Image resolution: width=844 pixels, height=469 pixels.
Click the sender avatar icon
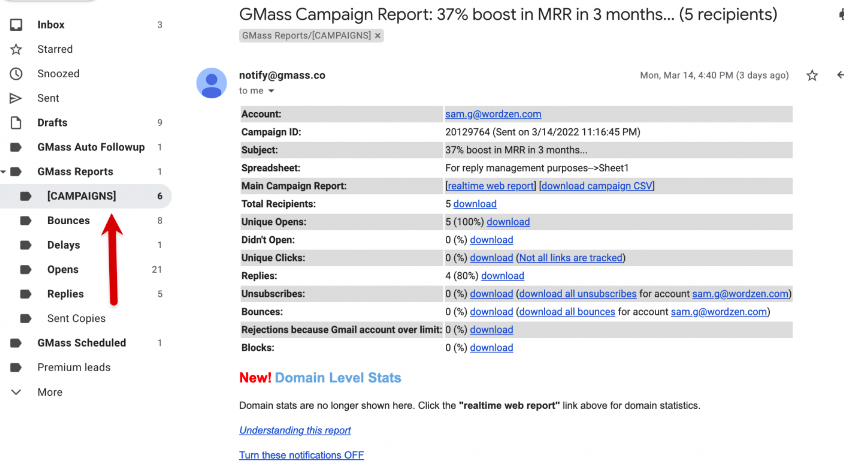212,83
